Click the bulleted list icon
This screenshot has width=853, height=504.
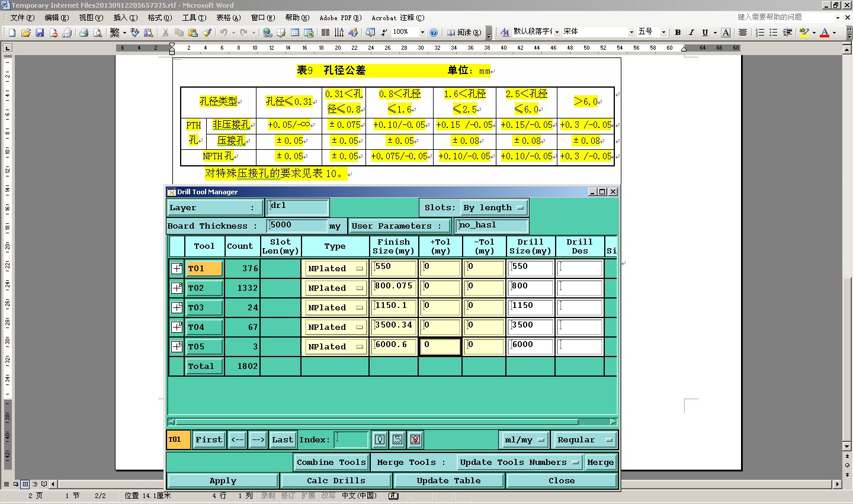tap(774, 33)
